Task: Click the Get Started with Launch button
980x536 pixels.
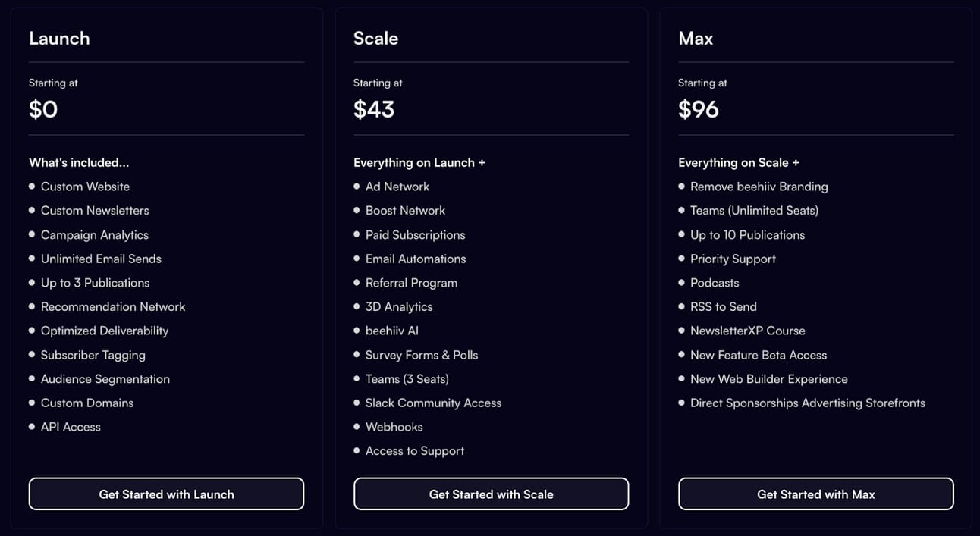Action: pyautogui.click(x=166, y=494)
